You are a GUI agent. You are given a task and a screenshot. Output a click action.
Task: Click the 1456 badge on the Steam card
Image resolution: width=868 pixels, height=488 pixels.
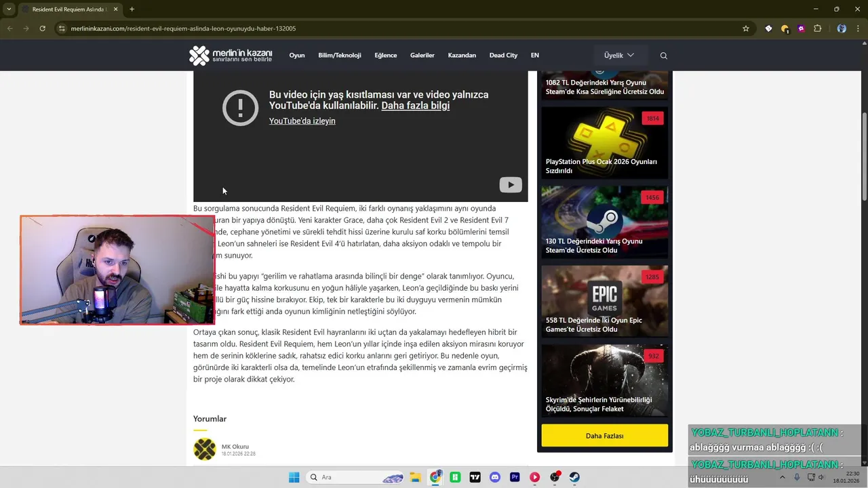point(652,198)
